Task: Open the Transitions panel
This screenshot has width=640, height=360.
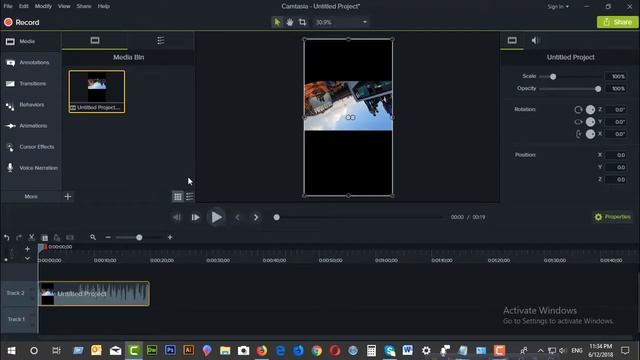Action: 31,84
